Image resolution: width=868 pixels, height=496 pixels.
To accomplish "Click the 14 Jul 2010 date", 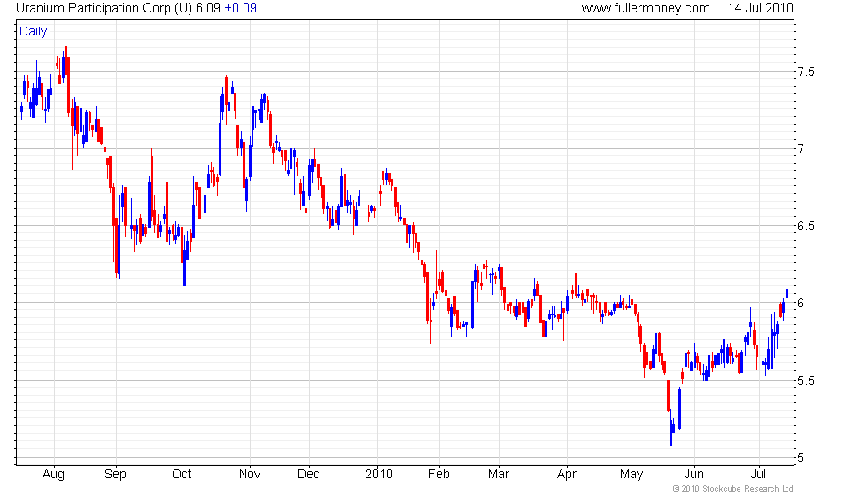I will (x=761, y=8).
